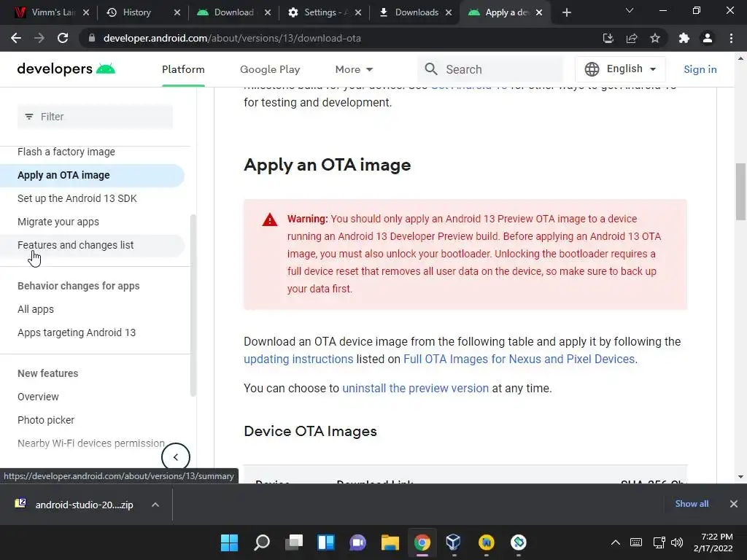Open Full OTA Images for Nexus and Pixel Devices
Image resolution: width=747 pixels, height=560 pixels.
pyautogui.click(x=519, y=359)
